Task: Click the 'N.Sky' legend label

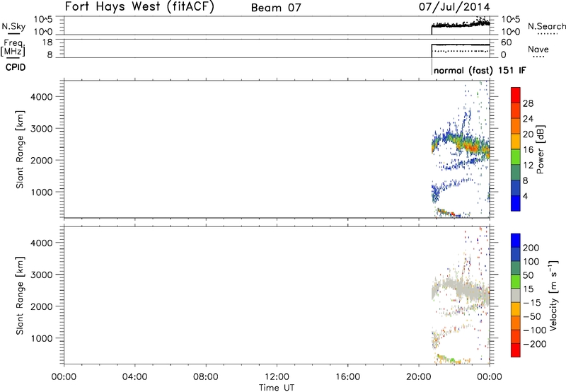Action: point(13,26)
